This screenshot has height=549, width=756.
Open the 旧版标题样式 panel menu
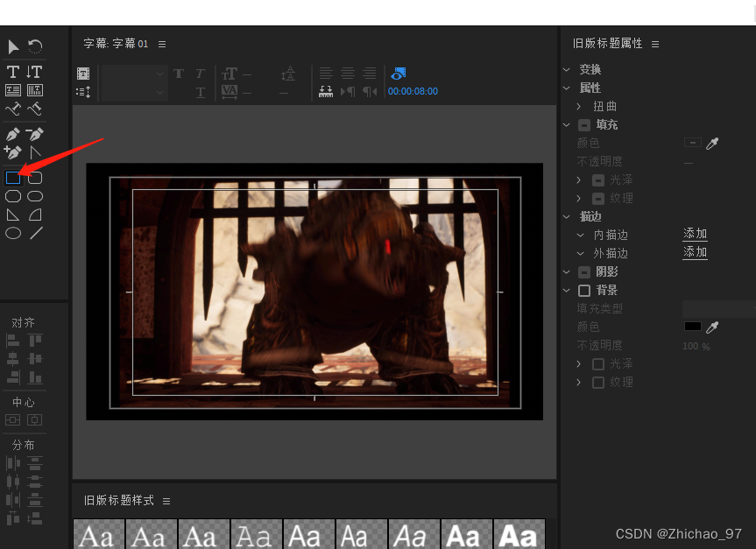(166, 502)
